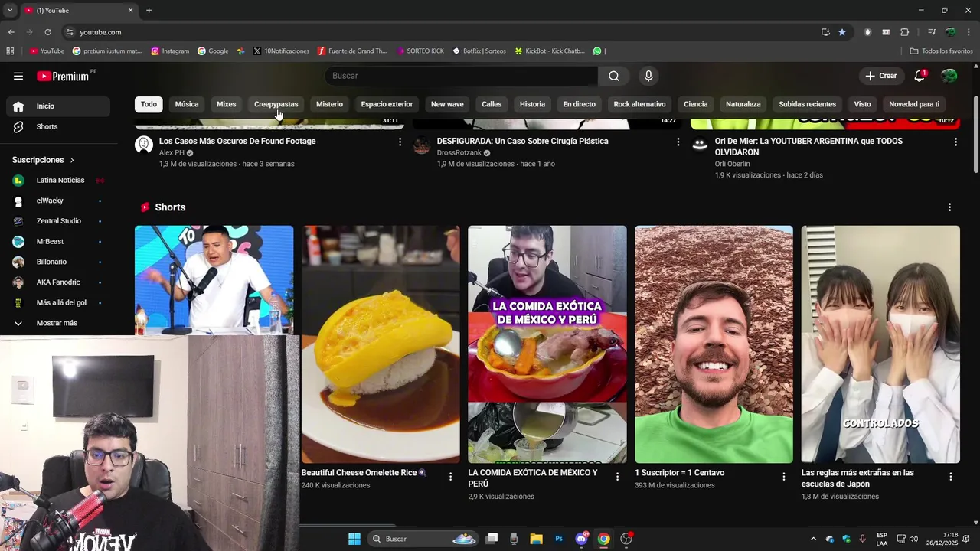The image size is (980, 551).
Task: Bookmark this page with the star icon
Action: click(x=842, y=32)
